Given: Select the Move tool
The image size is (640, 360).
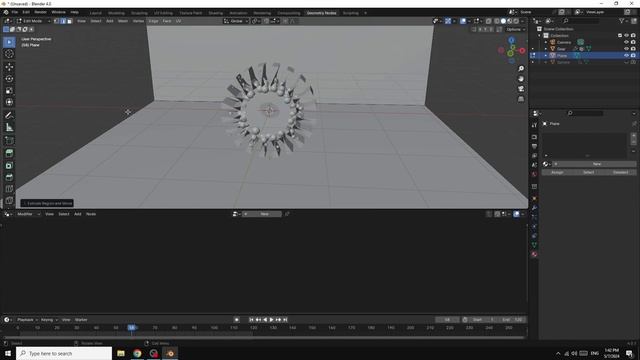Looking at the screenshot, I should 9,67.
